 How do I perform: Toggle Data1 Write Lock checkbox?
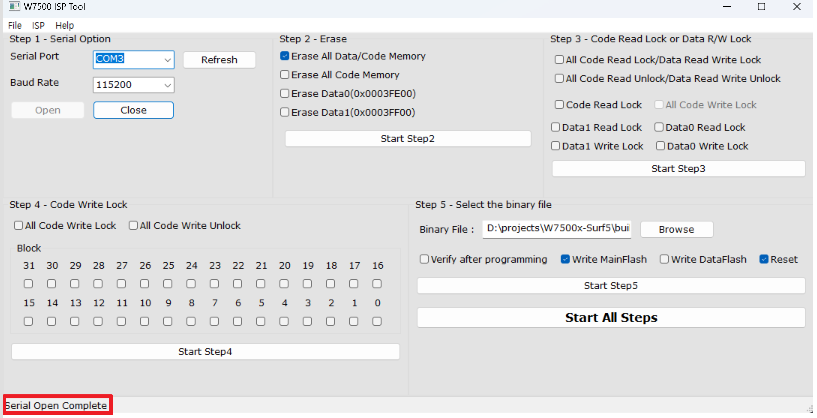555,146
